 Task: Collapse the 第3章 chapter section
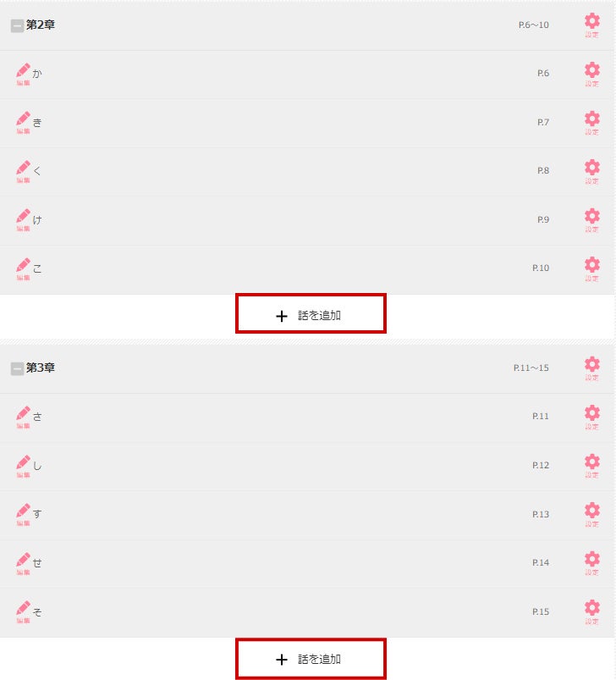click(17, 368)
